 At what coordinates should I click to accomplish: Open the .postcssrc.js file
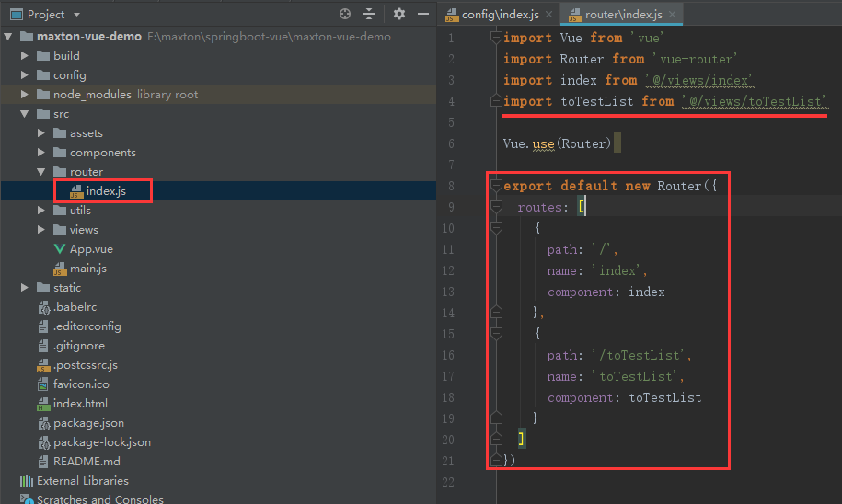(86, 365)
